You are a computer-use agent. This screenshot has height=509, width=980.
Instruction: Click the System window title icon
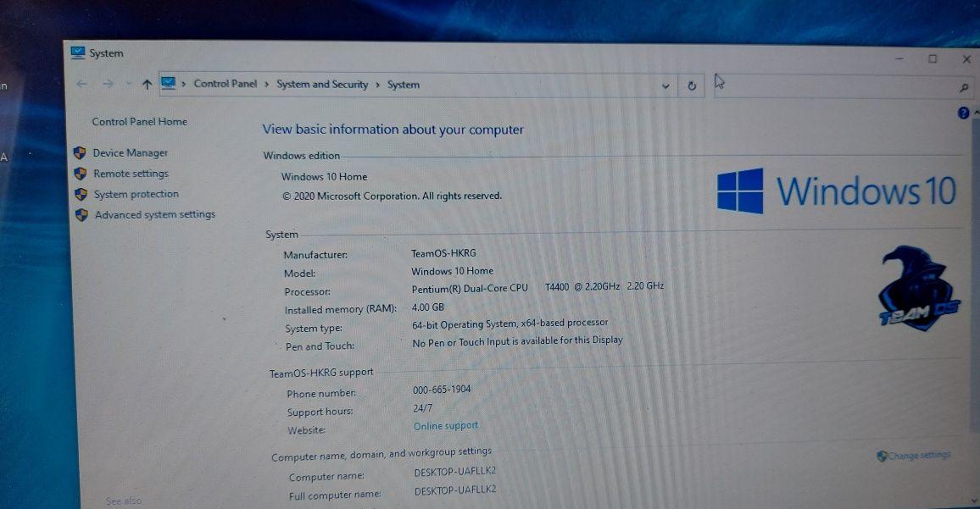(78, 53)
